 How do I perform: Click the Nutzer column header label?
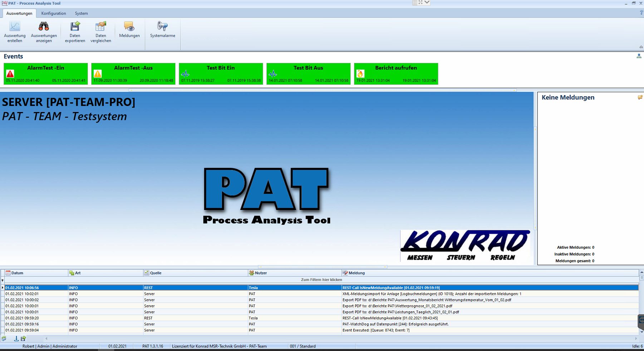(261, 273)
